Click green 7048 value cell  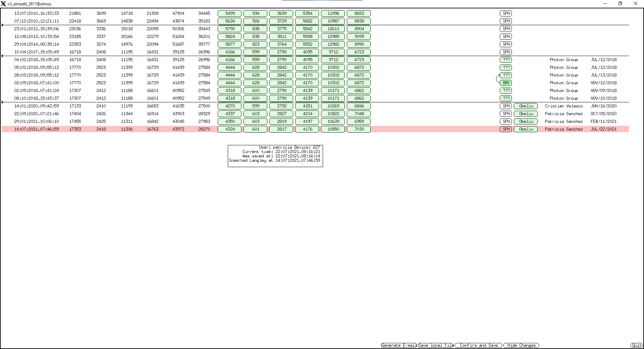pos(359,114)
